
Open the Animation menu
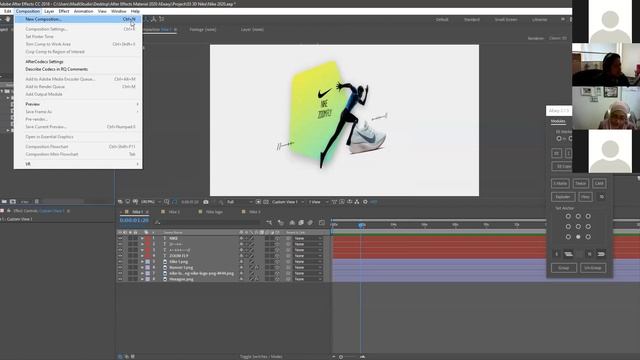pos(83,11)
